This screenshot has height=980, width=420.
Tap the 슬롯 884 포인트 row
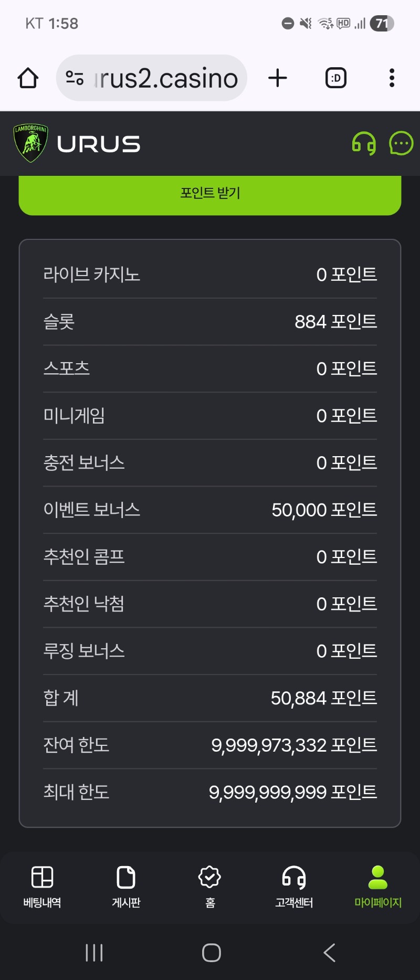210,322
